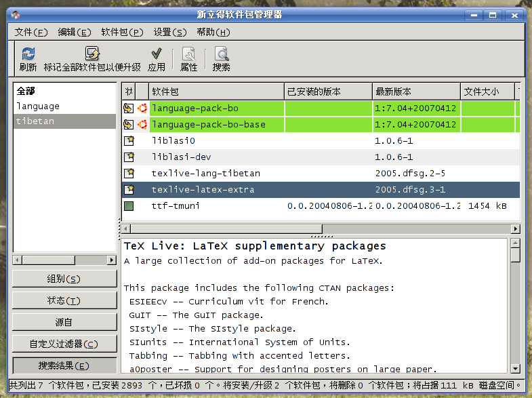Select the liblasi-dev package row
532x398 pixels.
(x=321, y=157)
